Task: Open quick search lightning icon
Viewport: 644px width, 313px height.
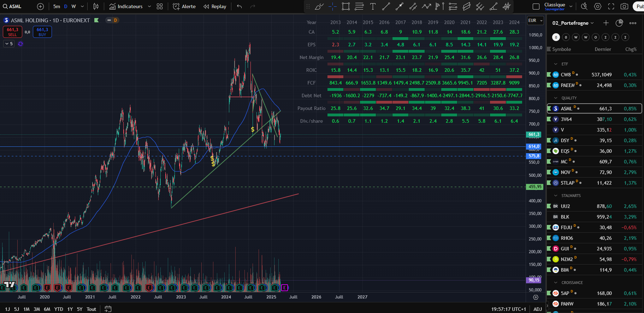Action: [584, 6]
